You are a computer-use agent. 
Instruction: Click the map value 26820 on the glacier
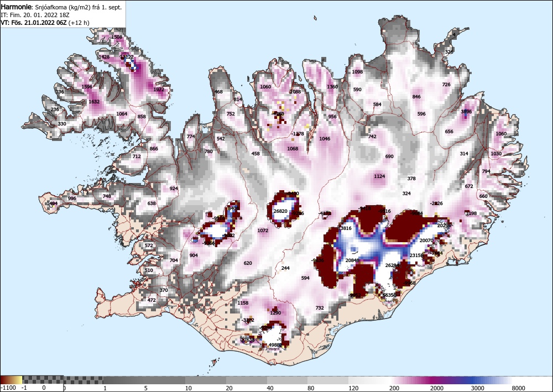coord(280,211)
